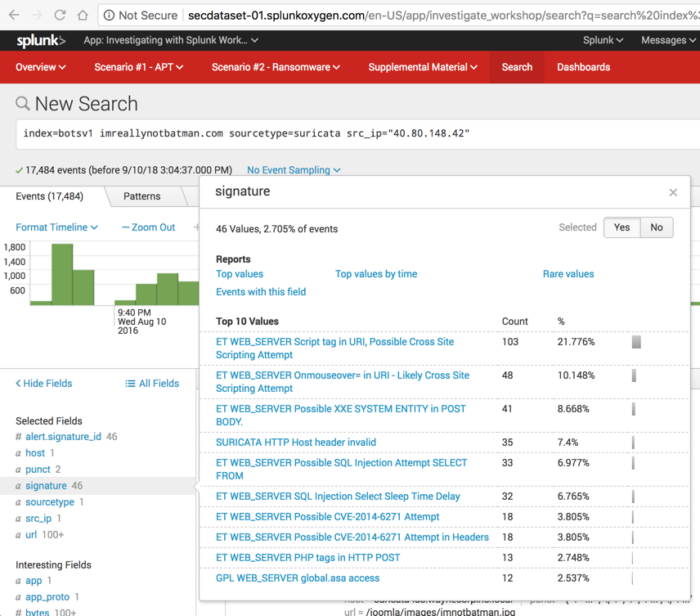Viewport: 700px width, 616px height.
Task: Open the Messages dropdown
Action: (668, 40)
